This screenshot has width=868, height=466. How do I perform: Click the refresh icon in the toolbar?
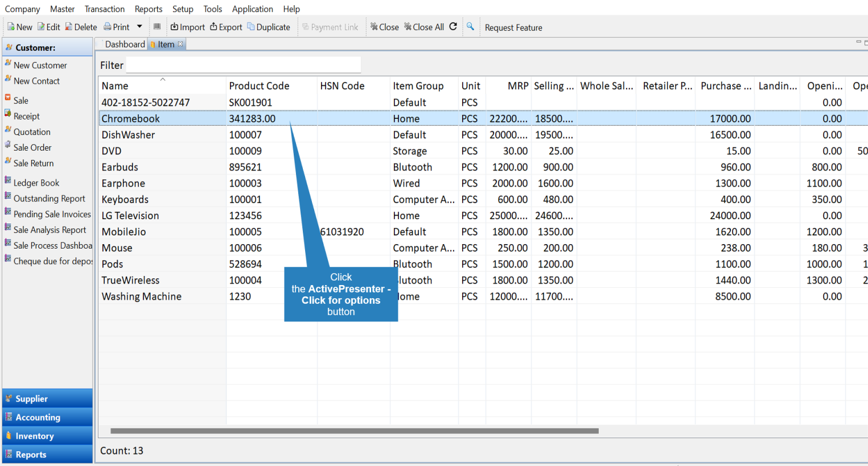click(453, 26)
